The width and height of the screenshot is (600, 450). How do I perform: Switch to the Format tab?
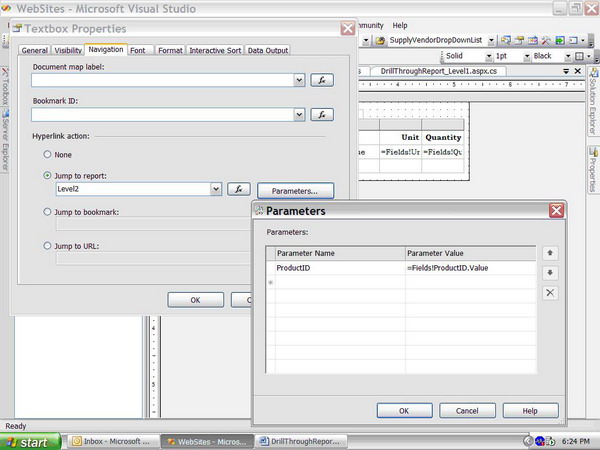[170, 50]
